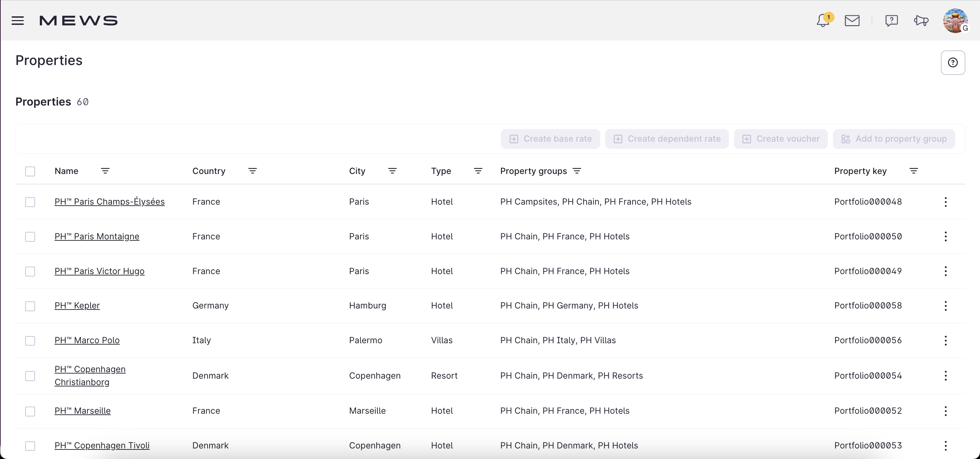Click the Create voucher button

pyautogui.click(x=780, y=139)
